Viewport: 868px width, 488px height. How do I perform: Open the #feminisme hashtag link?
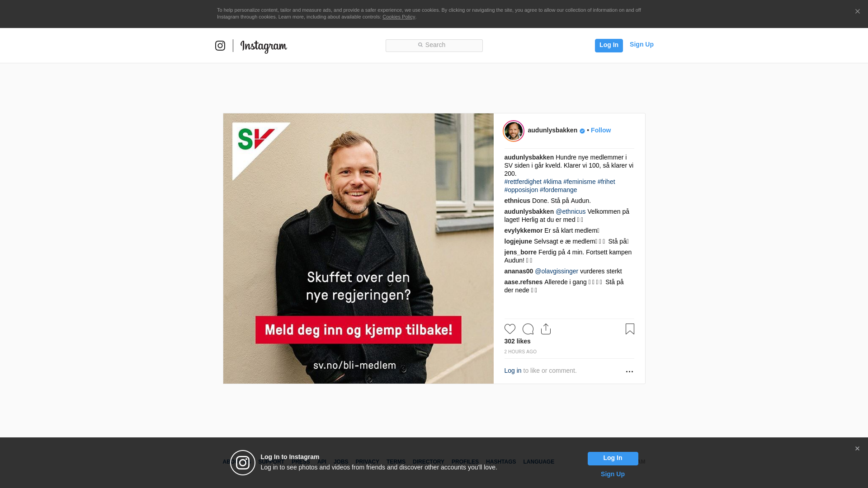click(x=580, y=182)
